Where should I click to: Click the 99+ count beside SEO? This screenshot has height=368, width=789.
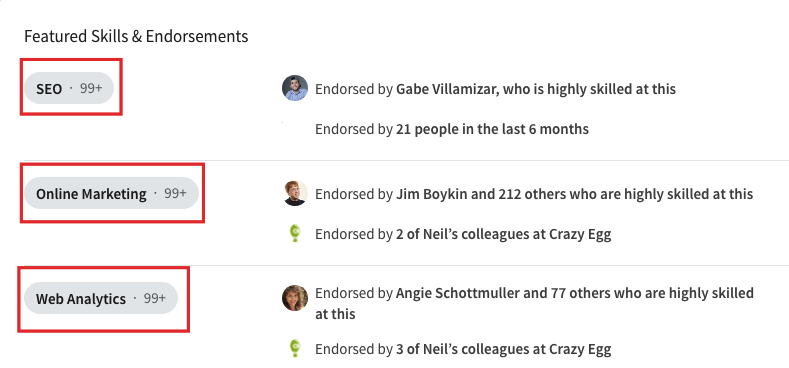tap(91, 88)
